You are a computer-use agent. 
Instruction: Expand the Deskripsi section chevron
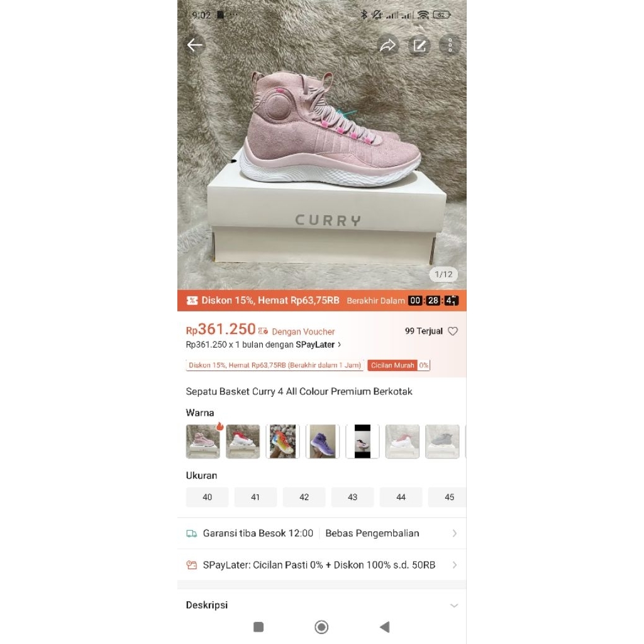pos(454,606)
